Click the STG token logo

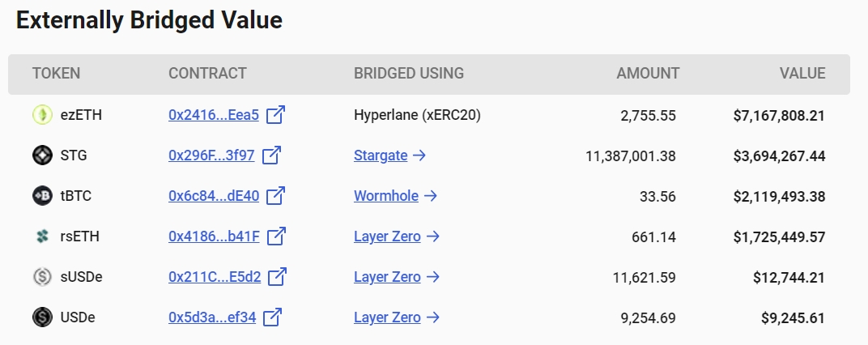(x=43, y=155)
